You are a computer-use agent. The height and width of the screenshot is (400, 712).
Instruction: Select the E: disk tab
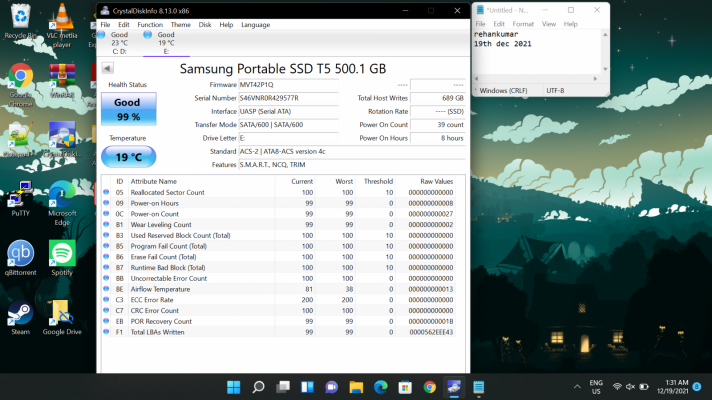click(166, 43)
